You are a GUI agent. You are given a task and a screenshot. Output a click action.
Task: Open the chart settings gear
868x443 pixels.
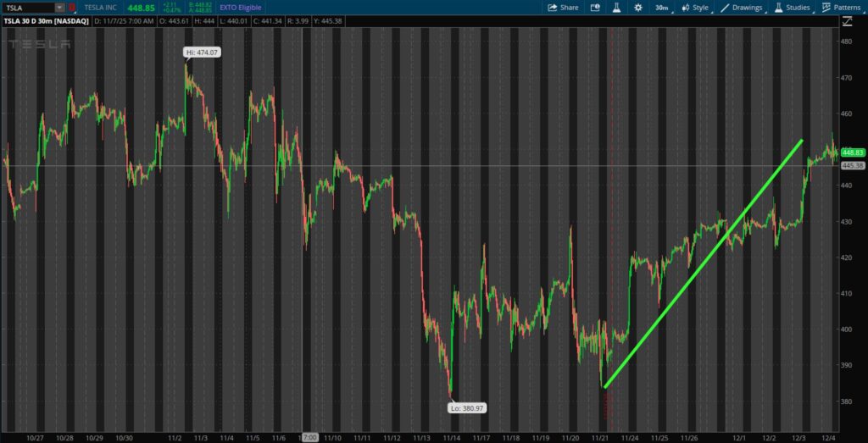(x=638, y=8)
